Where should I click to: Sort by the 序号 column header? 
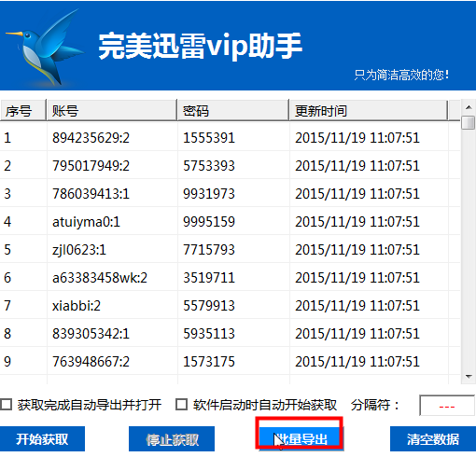[x=23, y=110]
